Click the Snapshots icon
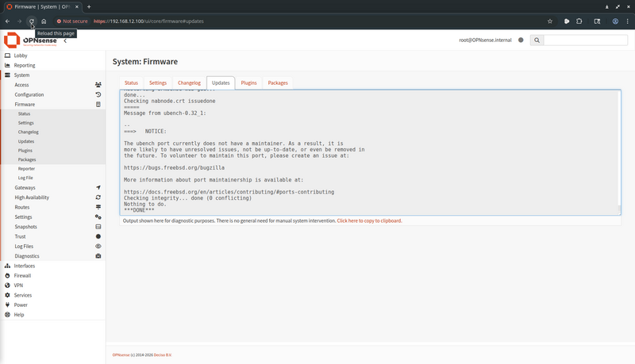Screen dimensions: 635x364 (98, 227)
